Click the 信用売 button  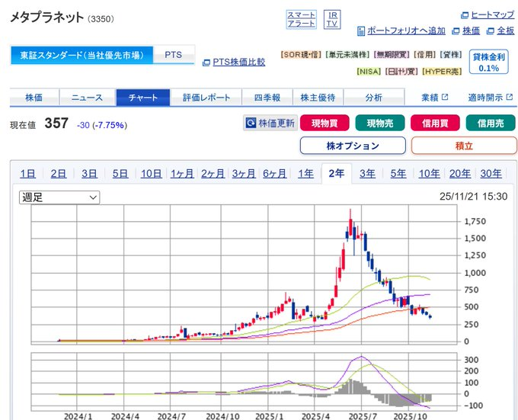coord(491,123)
